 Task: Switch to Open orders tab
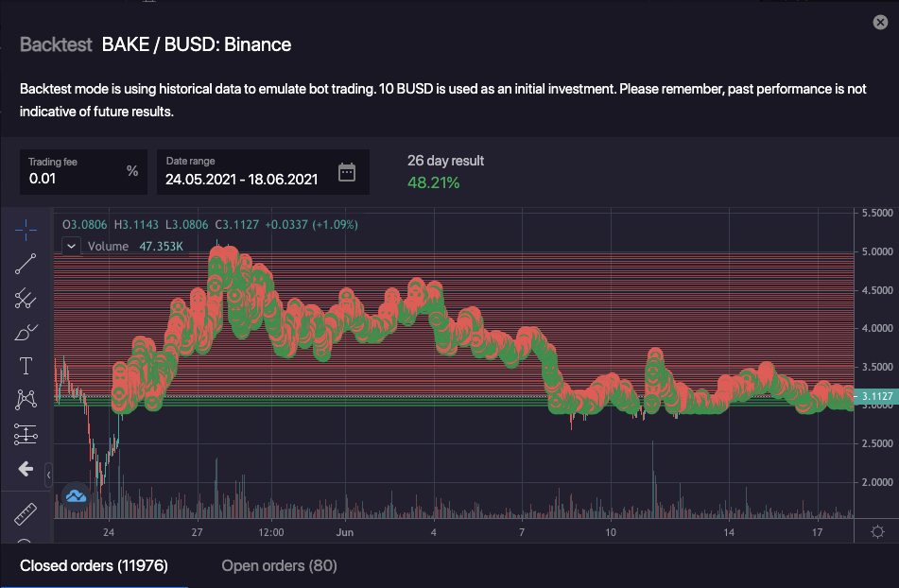coord(279,565)
